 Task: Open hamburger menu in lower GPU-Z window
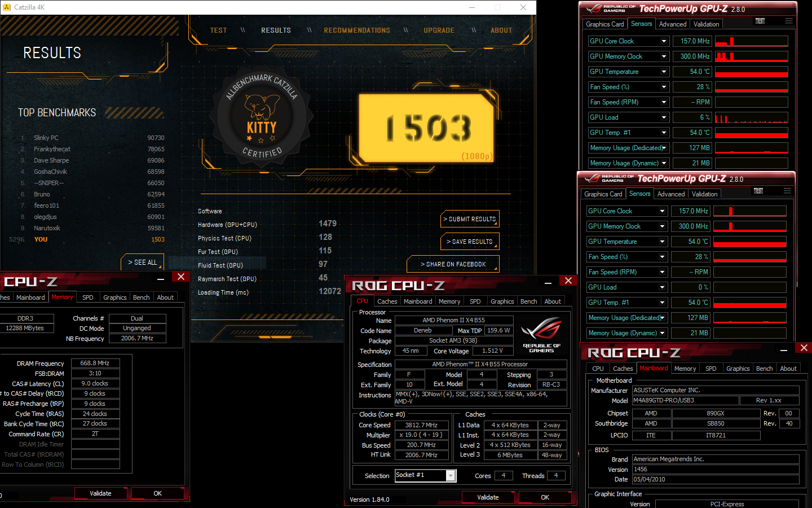(787, 191)
